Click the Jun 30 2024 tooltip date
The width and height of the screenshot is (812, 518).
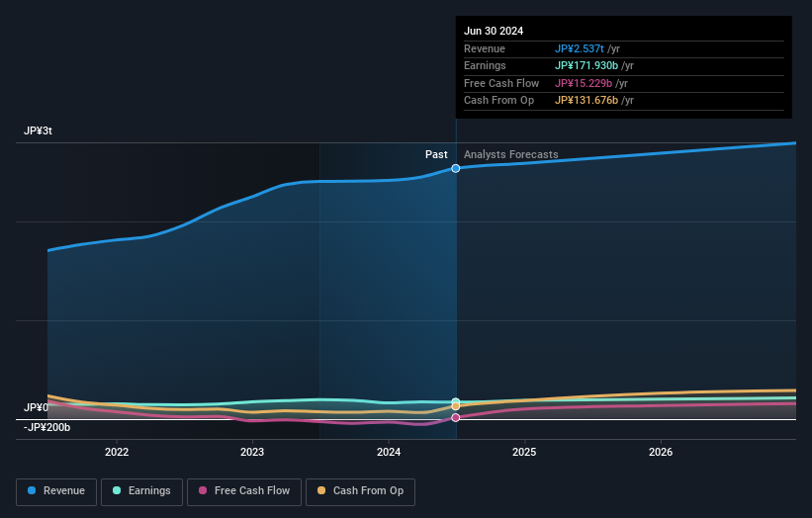click(x=494, y=31)
